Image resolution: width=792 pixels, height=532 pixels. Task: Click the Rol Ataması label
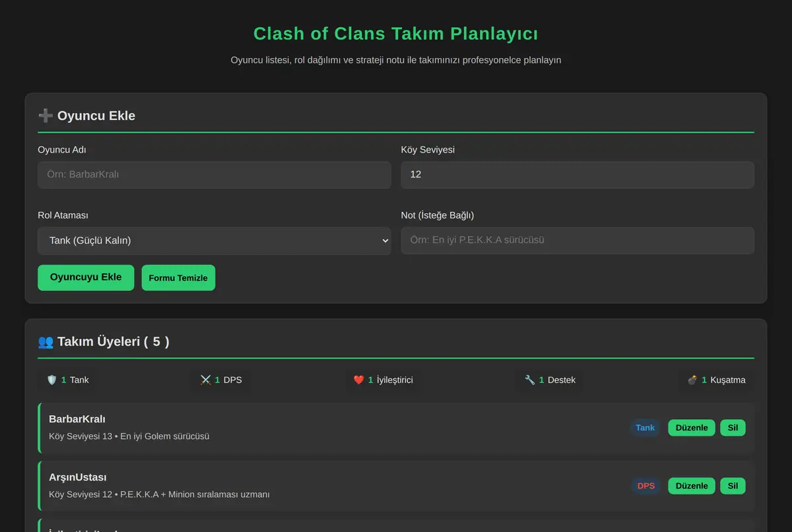(63, 216)
